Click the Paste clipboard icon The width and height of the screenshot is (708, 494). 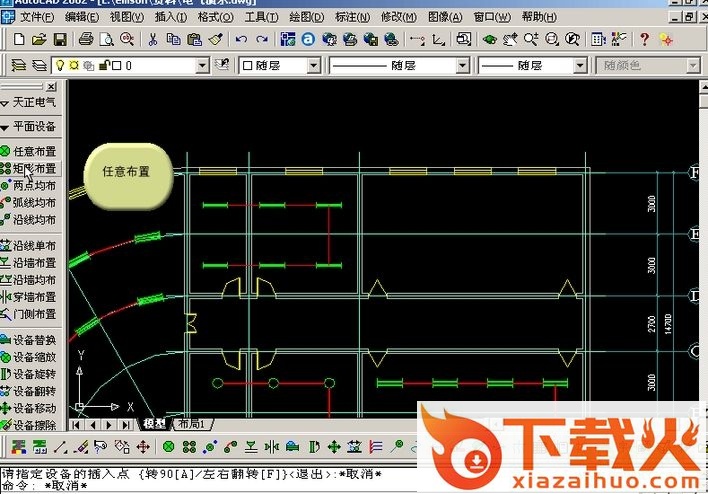click(x=194, y=39)
